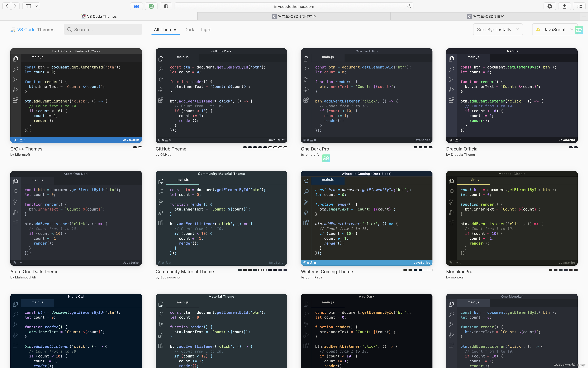The height and width of the screenshot is (368, 588).
Task: Open the Ayu Dark theme preview
Action: click(x=367, y=331)
